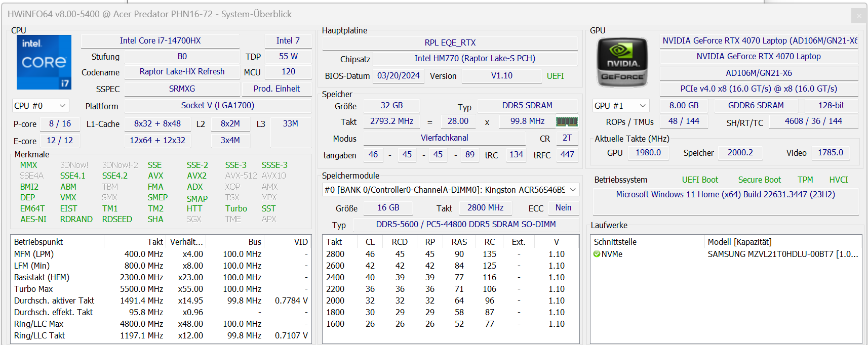
Task: Click the PCIe v4.0 x8 link field
Action: click(x=759, y=89)
